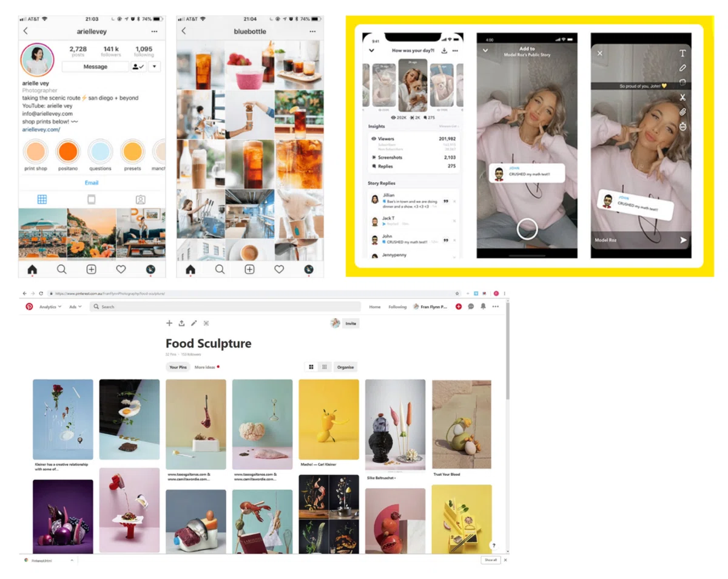Image resolution: width=728 pixels, height=579 pixels.
Task: Collapse the 'Add to' Snapchat screen chevron
Action: pos(485,51)
